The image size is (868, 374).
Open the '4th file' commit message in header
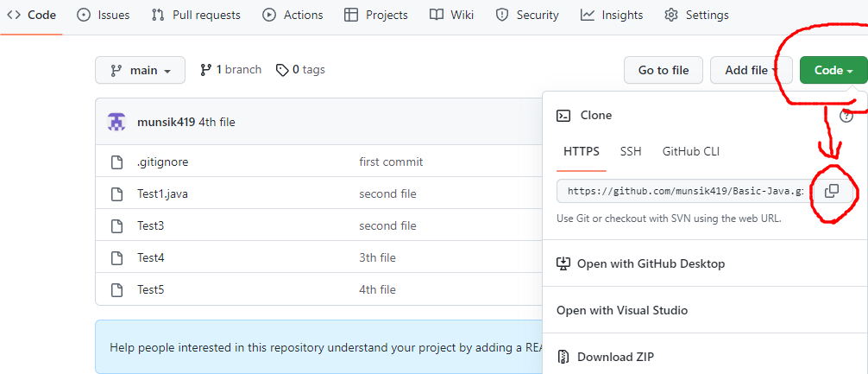point(217,123)
